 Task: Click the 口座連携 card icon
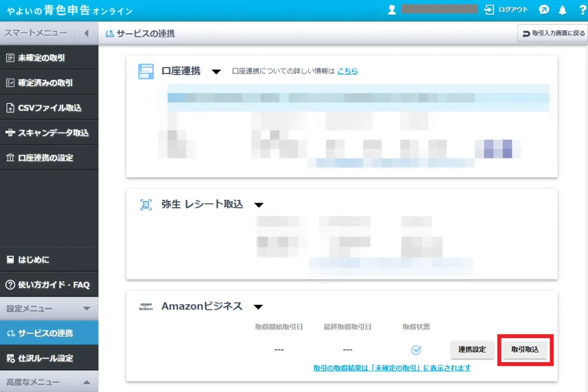(146, 71)
